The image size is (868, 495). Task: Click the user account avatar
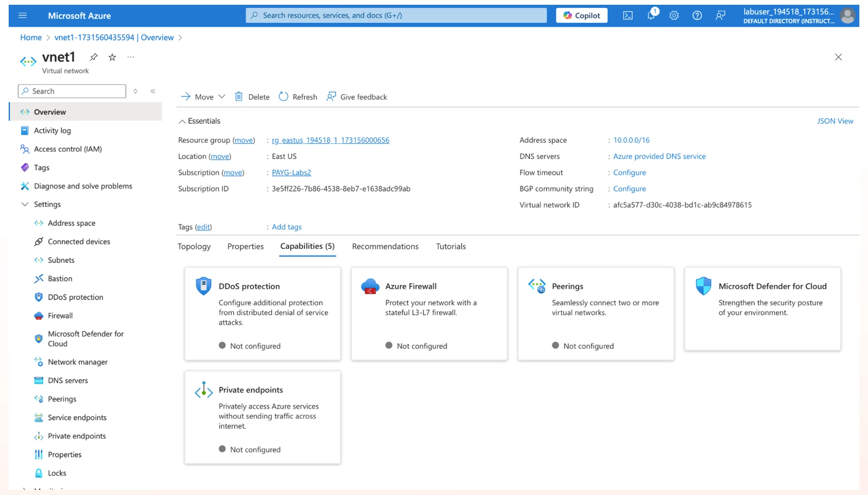847,16
